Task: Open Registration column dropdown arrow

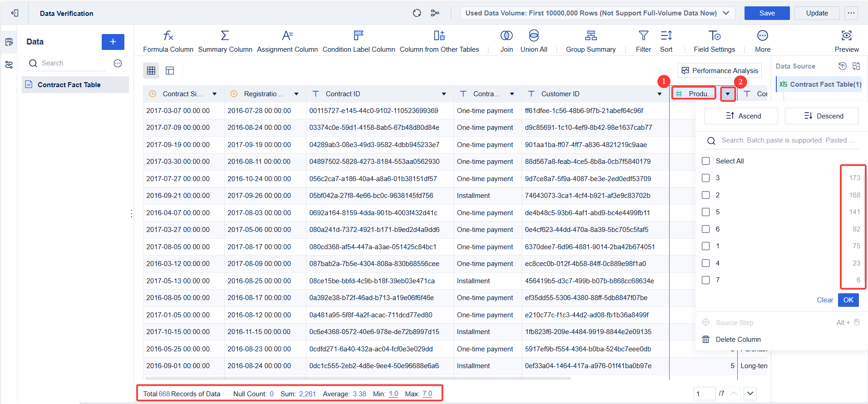Action: (x=296, y=94)
